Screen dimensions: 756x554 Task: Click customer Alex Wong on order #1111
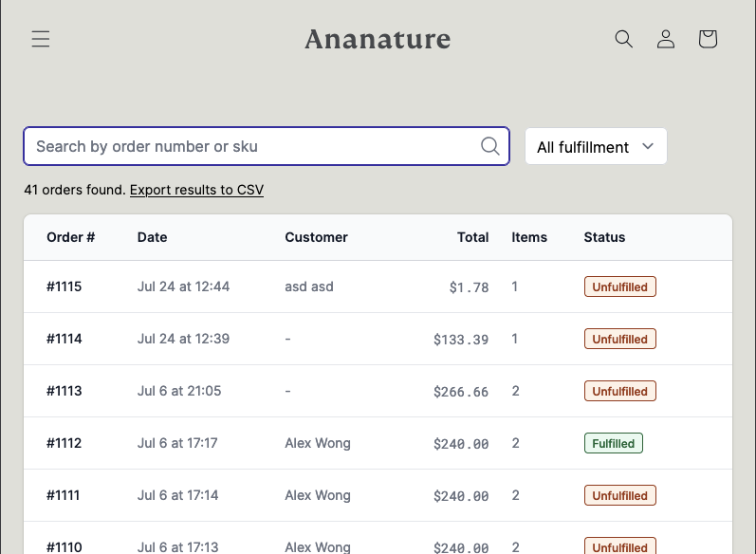point(318,495)
